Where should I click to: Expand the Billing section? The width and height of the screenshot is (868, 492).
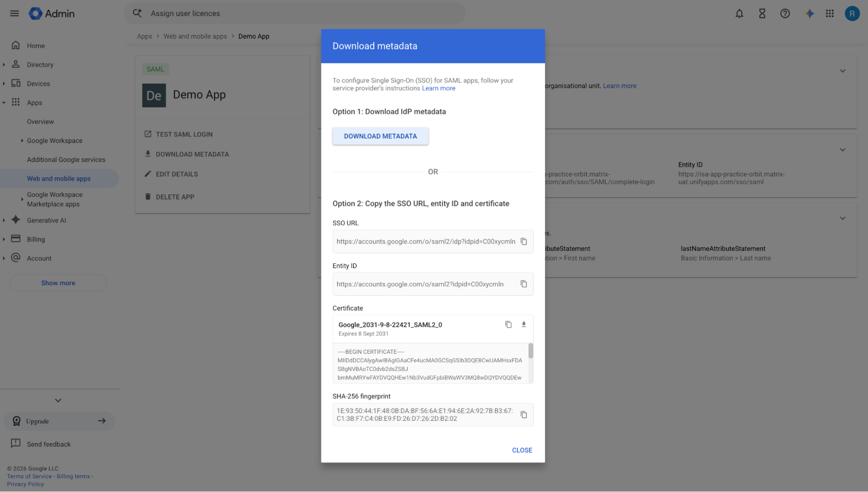point(4,239)
